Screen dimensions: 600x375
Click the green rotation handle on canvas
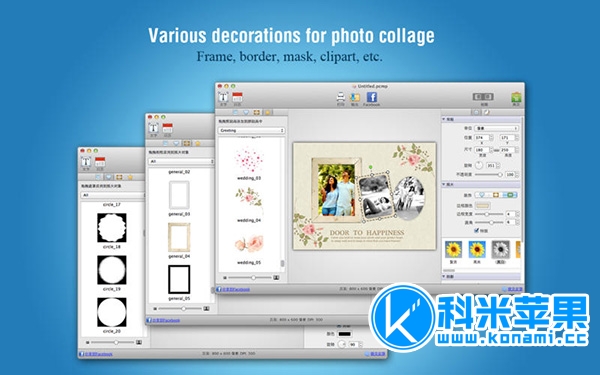coord(370,167)
